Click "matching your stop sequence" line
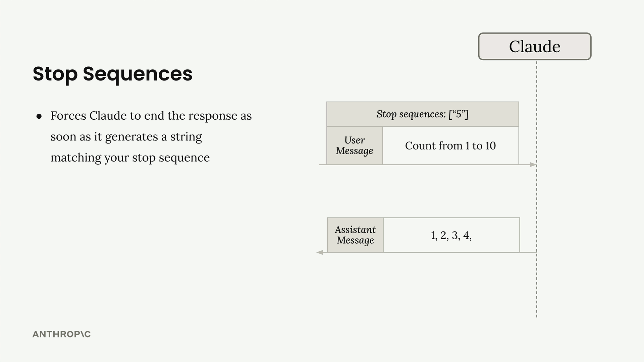Screen dimensions: 644x362 tap(130, 158)
